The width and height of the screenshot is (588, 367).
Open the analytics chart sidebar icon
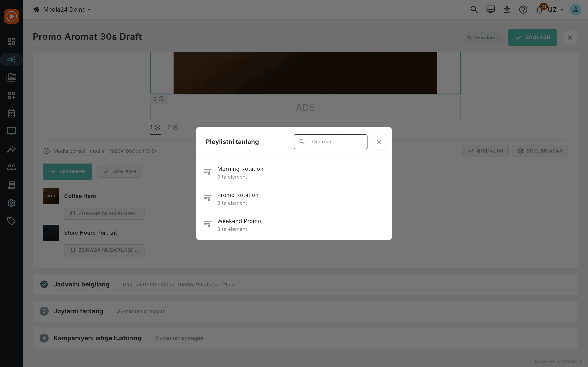click(11, 149)
